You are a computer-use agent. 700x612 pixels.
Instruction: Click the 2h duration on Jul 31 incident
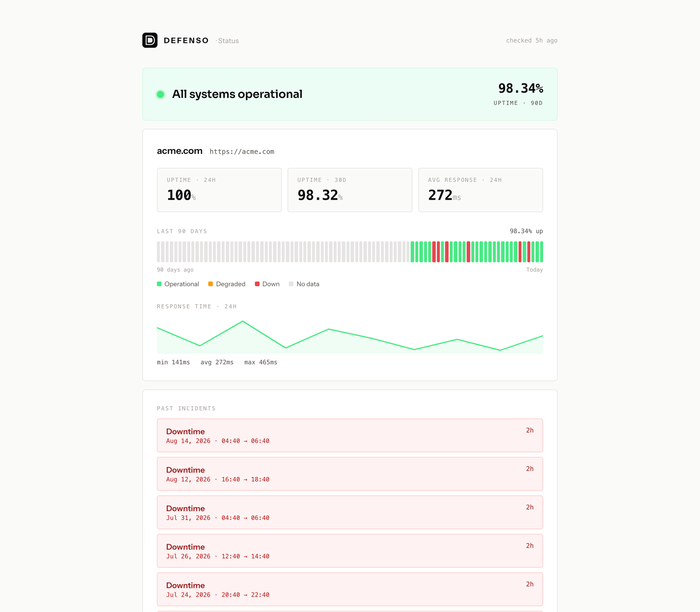530,507
